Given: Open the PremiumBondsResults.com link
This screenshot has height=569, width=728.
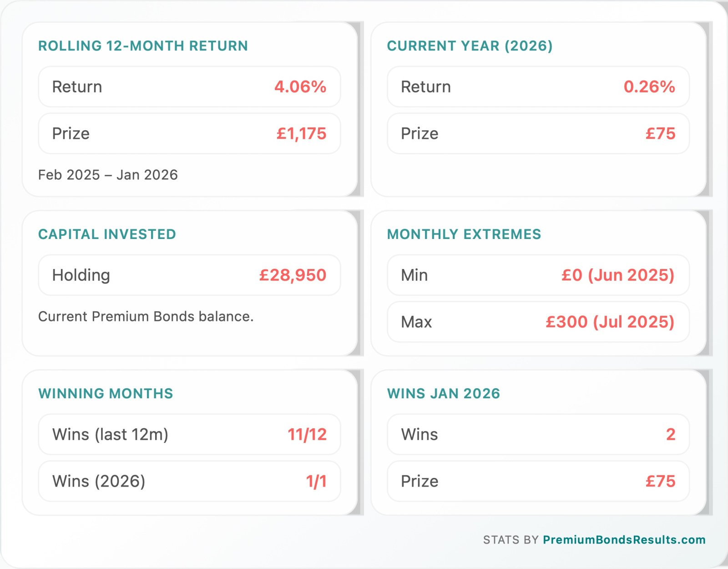Looking at the screenshot, I should (624, 540).
